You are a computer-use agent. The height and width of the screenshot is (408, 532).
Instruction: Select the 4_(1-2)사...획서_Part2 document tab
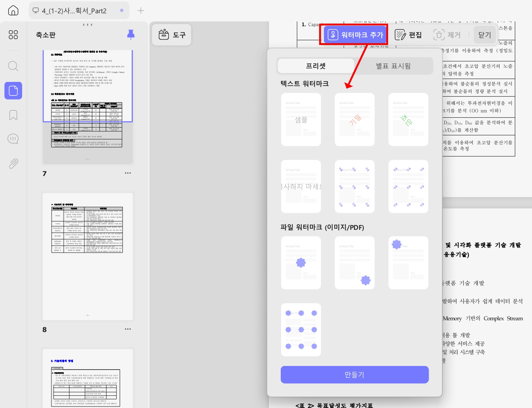coord(79,11)
